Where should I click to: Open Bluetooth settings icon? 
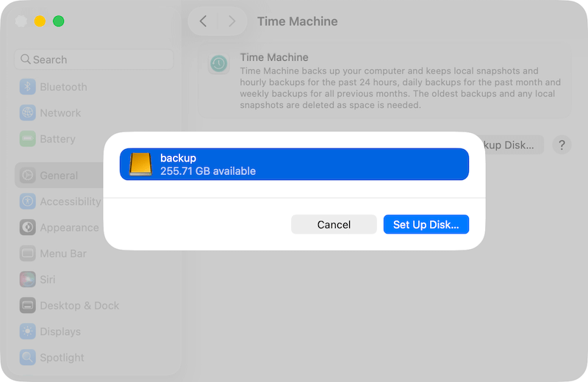pyautogui.click(x=27, y=87)
